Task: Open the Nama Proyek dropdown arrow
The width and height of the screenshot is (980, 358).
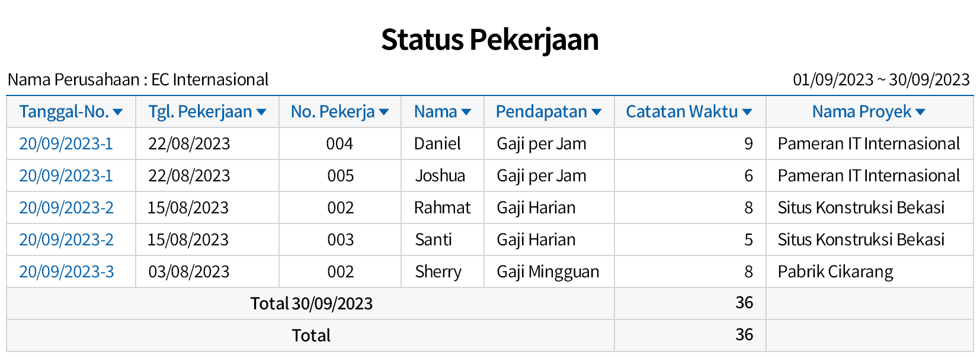Action: pos(920,112)
